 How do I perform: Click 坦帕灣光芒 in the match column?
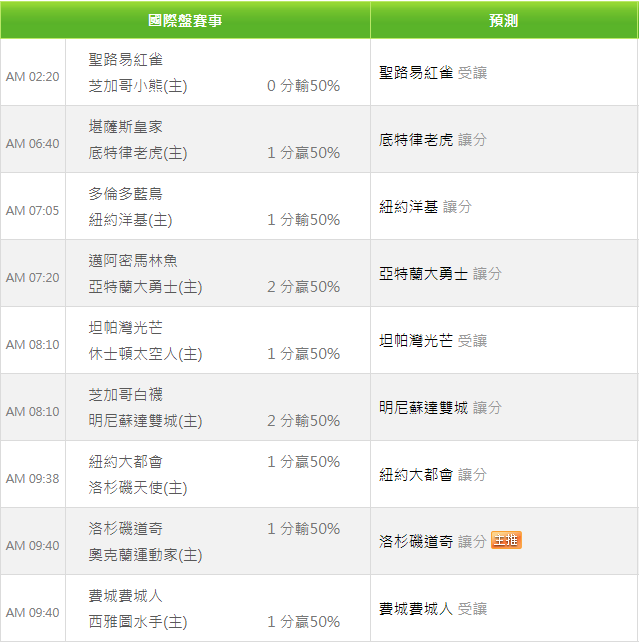(126, 328)
